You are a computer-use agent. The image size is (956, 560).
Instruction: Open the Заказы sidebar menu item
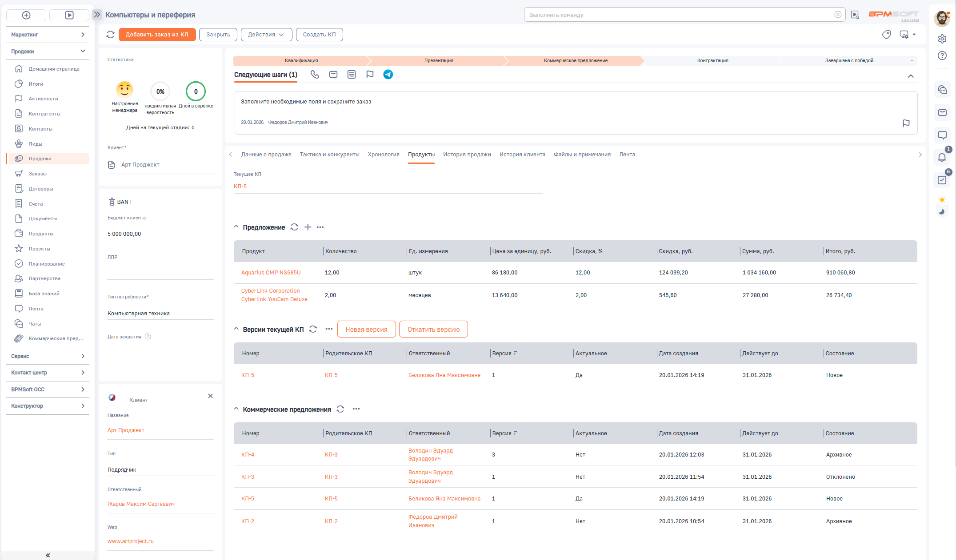(37, 174)
